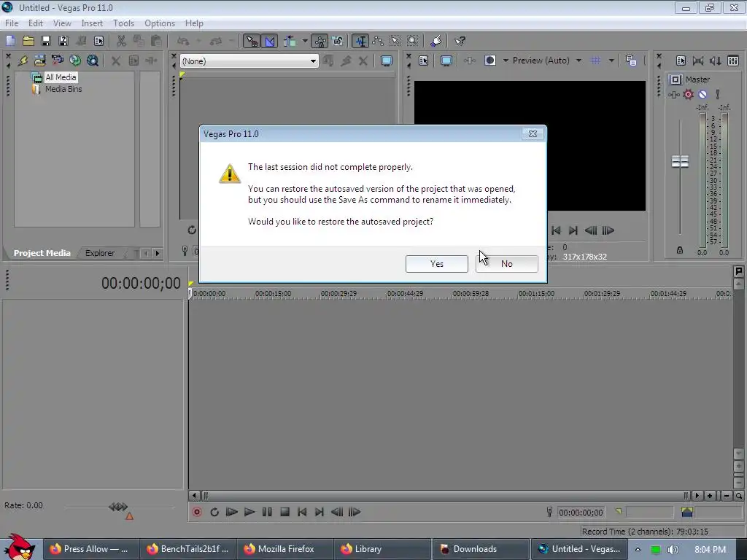Click the timeline zoom-in plus button
This screenshot has height=560, width=747.
[710, 496]
